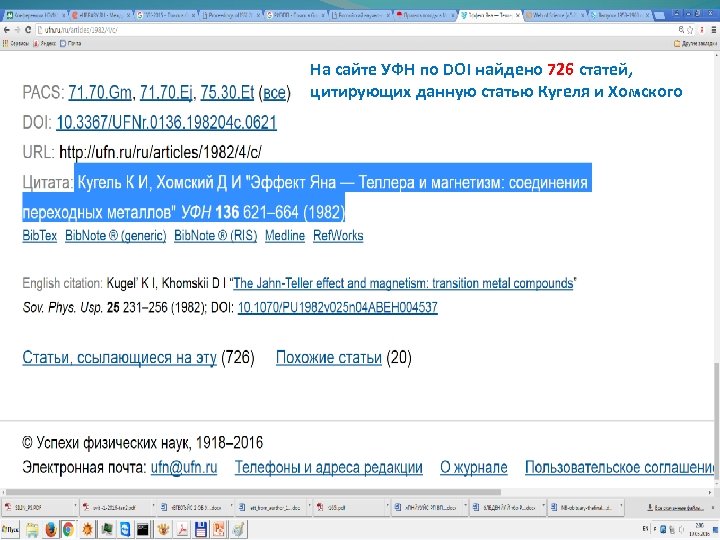Click the vertical page scrollbar thumb
Image resolution: width=720 pixels, height=540 pixels.
coord(716,421)
